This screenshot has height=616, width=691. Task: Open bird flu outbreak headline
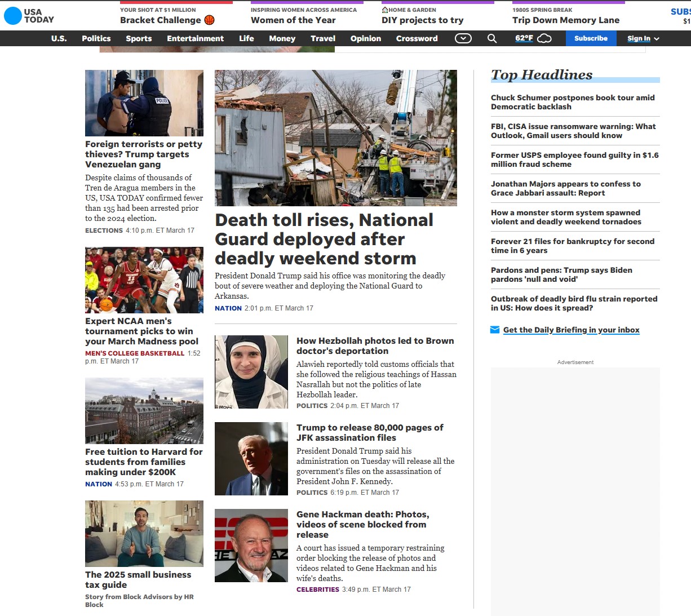574,303
